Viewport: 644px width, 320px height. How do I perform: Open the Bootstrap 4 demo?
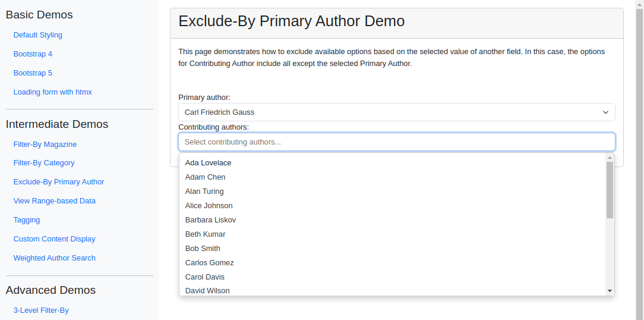[x=33, y=54]
